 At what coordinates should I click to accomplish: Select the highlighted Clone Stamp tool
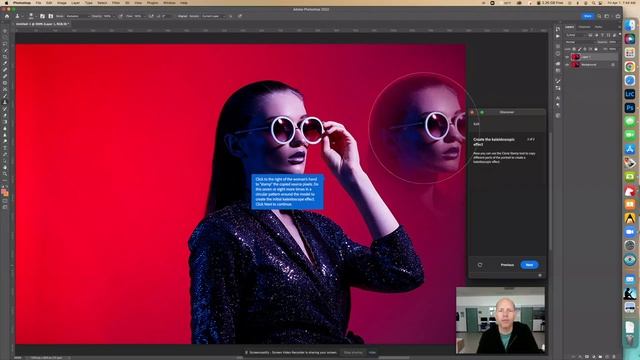point(5,102)
